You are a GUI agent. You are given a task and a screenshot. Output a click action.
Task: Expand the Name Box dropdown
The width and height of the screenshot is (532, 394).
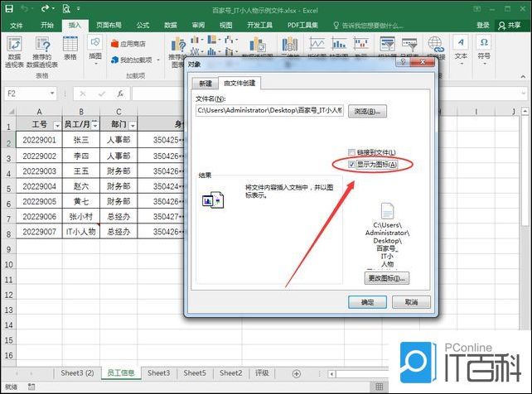[52, 94]
